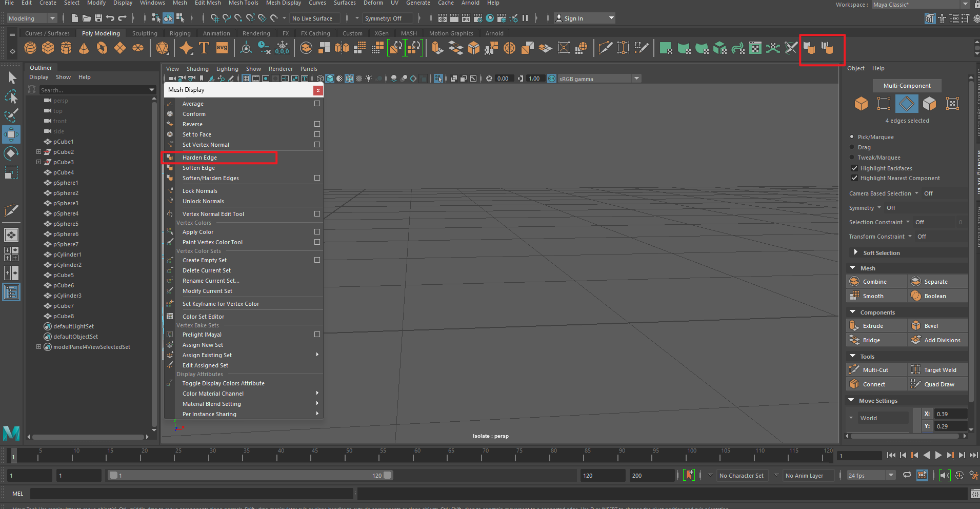Viewport: 980px width, 509px height.
Task: Collapse the Move Settings section
Action: pos(852,400)
